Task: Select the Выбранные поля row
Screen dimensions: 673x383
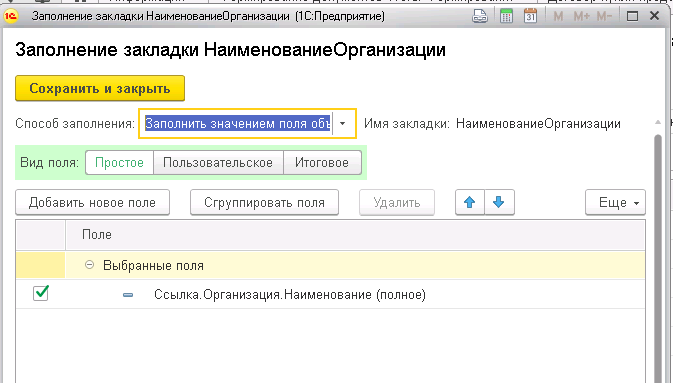Action: [x=330, y=265]
